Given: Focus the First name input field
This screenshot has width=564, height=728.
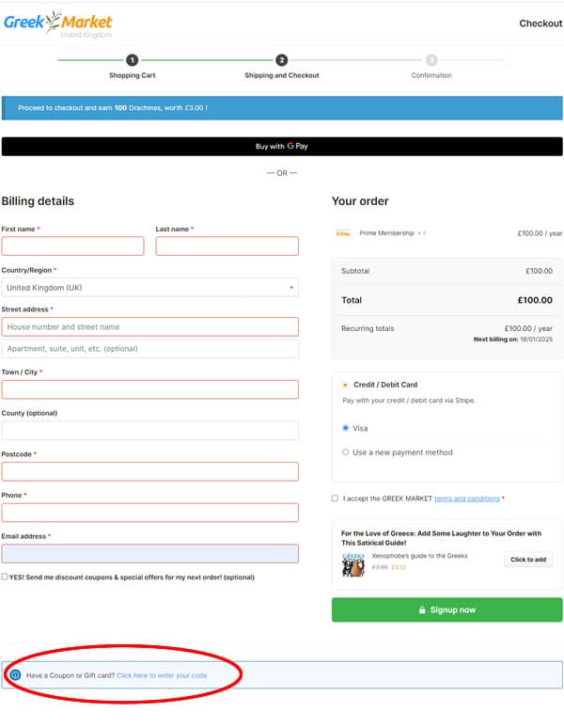Looking at the screenshot, I should [73, 246].
